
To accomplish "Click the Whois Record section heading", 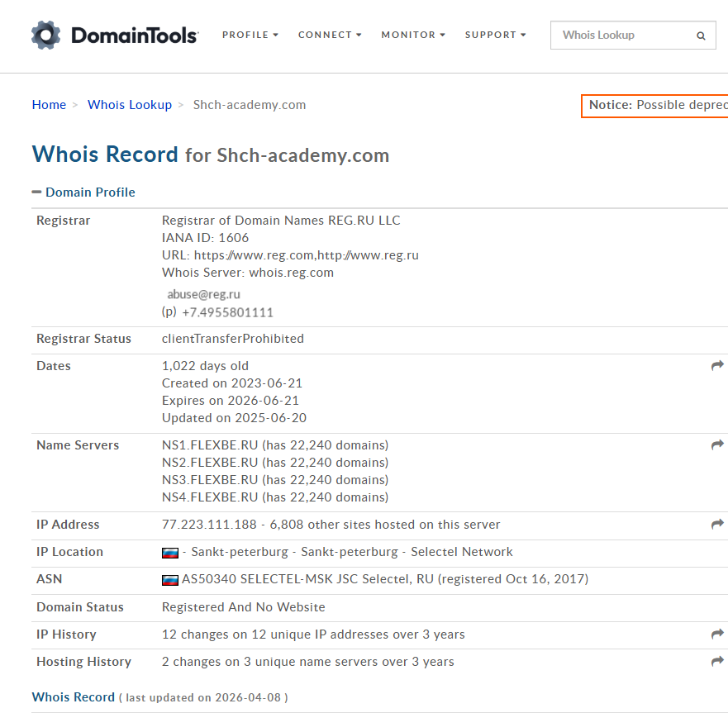I will pos(74,696).
